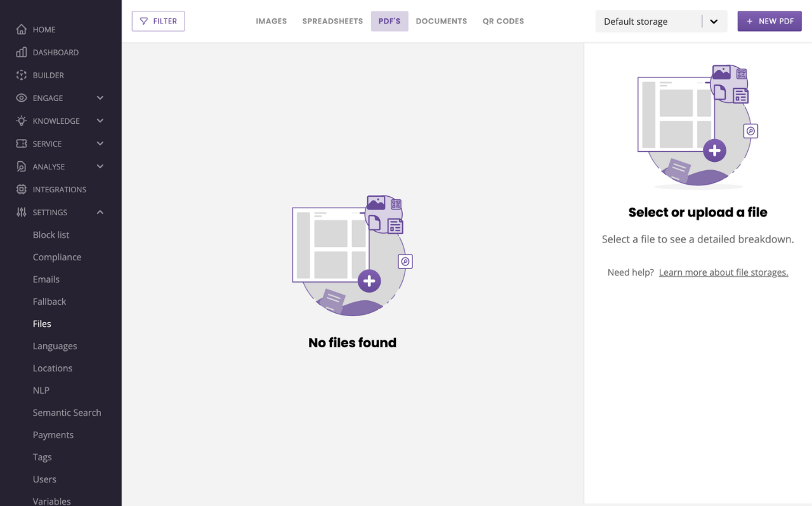
Task: Click the Analyse search-document icon
Action: tap(22, 166)
